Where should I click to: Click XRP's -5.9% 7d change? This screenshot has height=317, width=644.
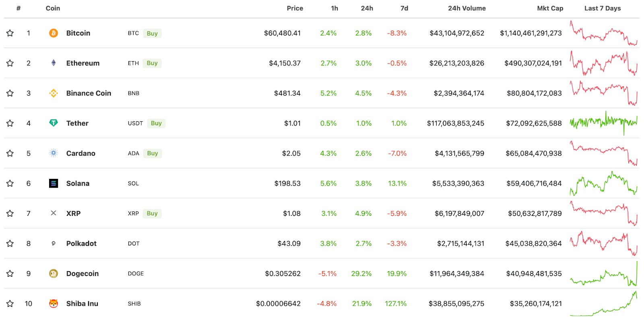[397, 213]
